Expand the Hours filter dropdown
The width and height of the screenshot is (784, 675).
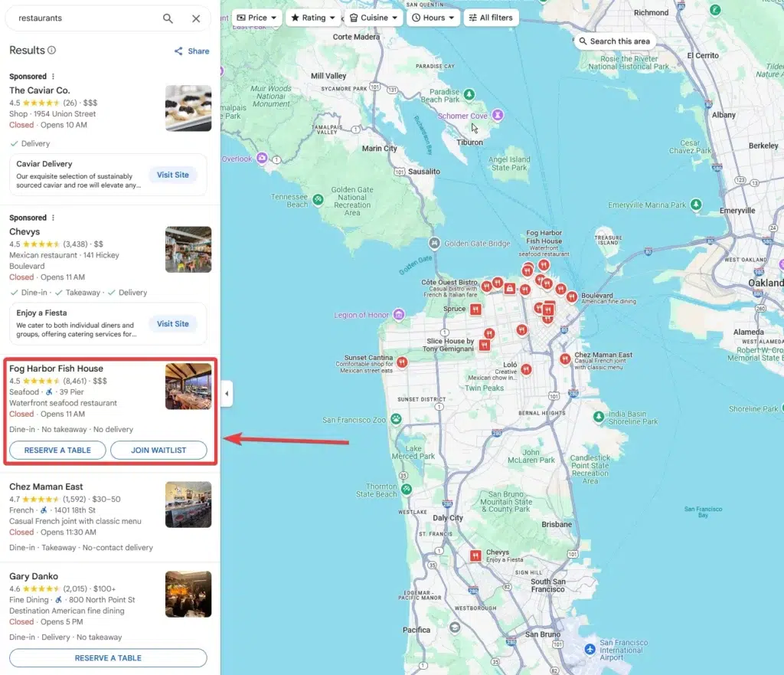433,18
